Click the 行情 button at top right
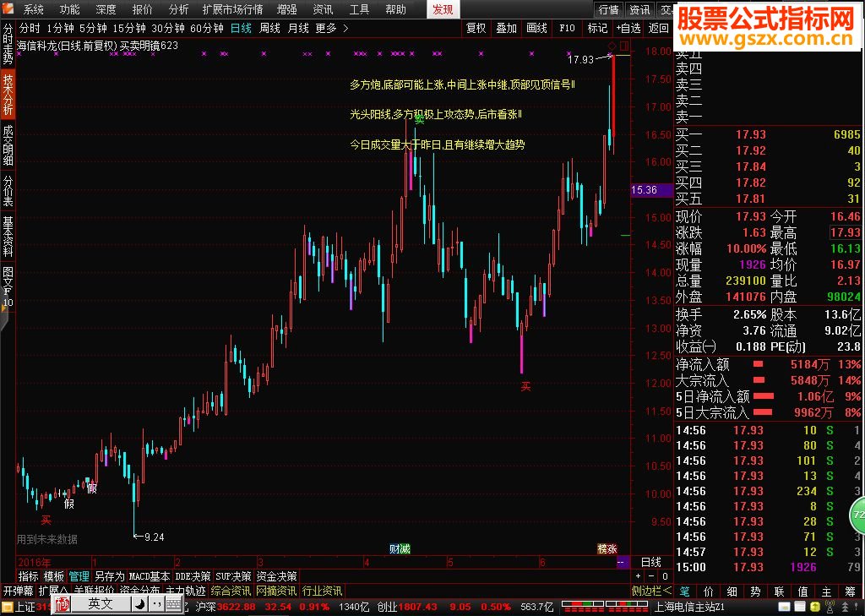The height and width of the screenshot is (616, 865). point(609,9)
